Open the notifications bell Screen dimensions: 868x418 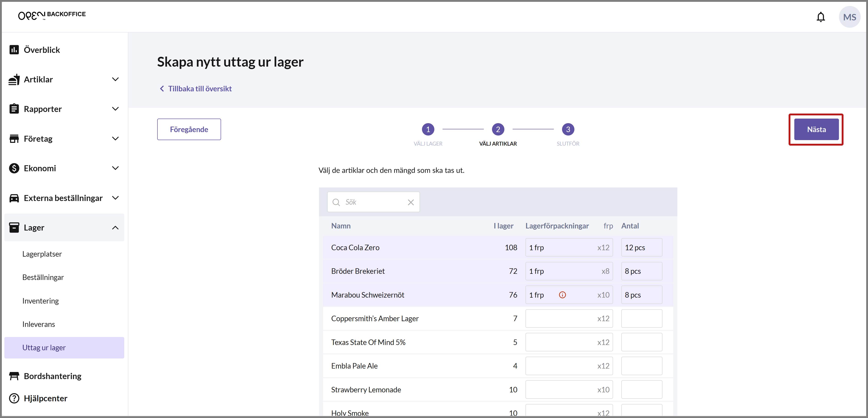tap(820, 17)
